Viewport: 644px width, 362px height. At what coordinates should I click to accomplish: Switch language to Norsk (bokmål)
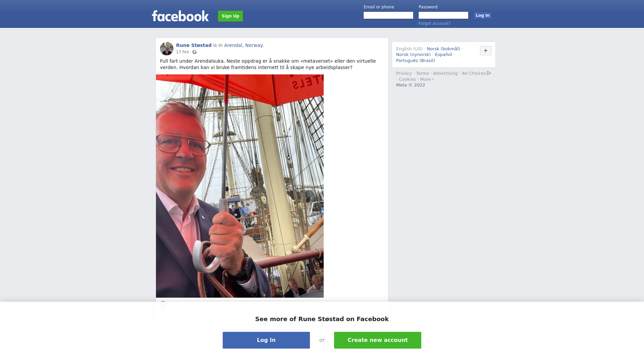pyautogui.click(x=443, y=49)
